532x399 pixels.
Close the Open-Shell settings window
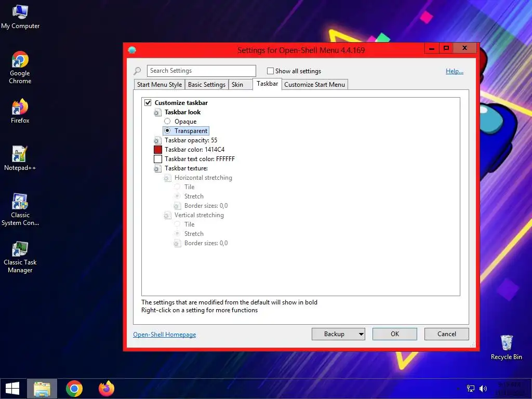point(465,48)
